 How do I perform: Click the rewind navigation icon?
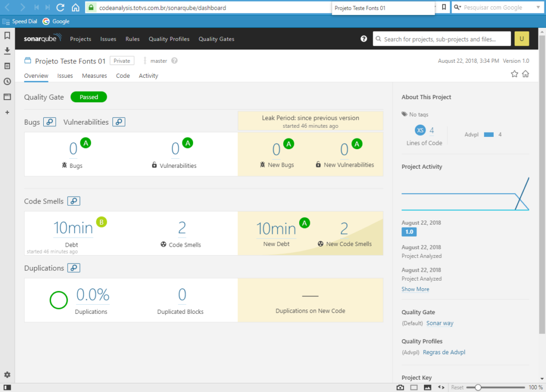click(x=37, y=7)
